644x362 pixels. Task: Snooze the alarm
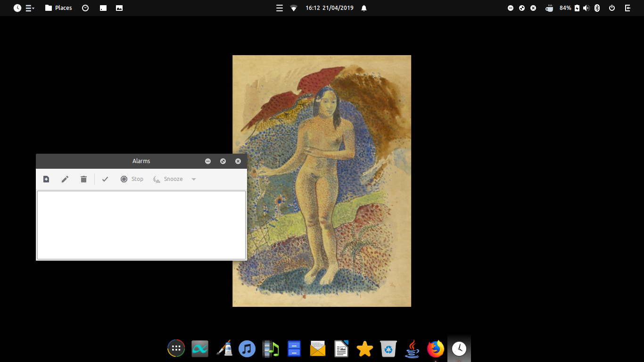point(169,179)
